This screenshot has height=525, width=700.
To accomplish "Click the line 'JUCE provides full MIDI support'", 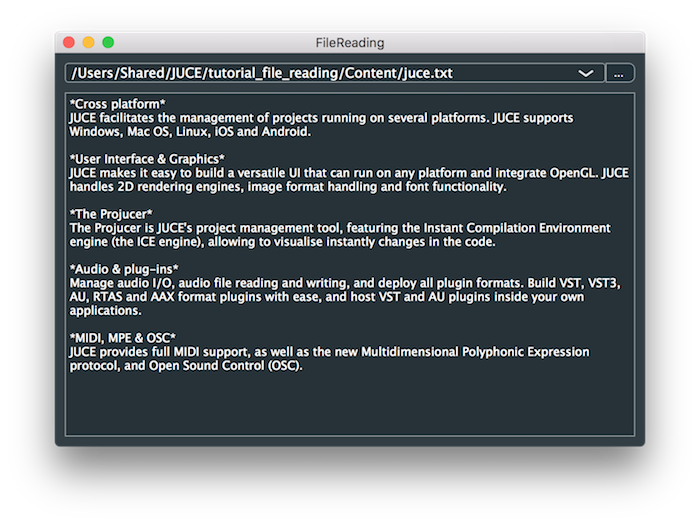I will click(x=330, y=352).
